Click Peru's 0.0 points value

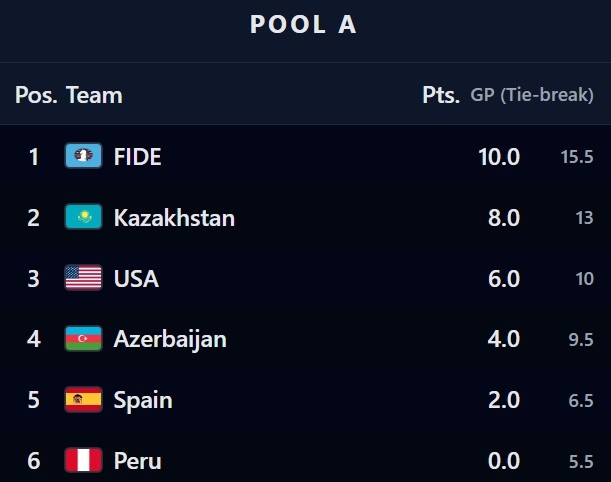pos(504,461)
